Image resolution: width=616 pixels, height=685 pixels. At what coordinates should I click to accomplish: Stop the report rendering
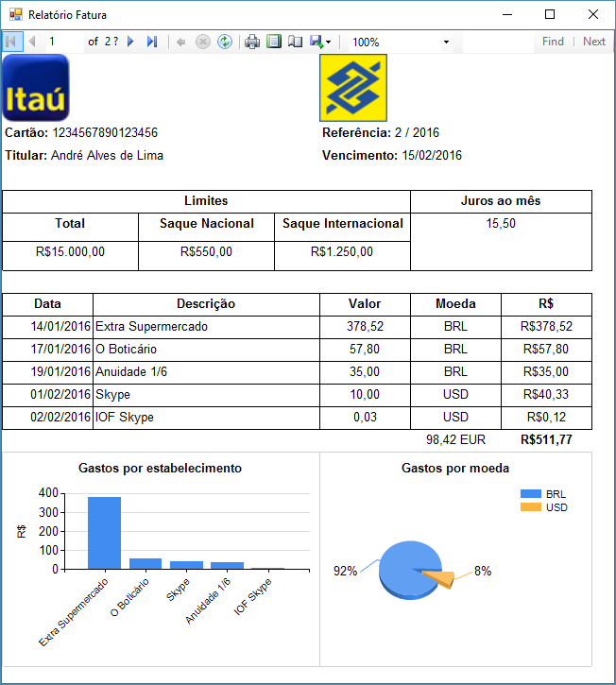(202, 42)
